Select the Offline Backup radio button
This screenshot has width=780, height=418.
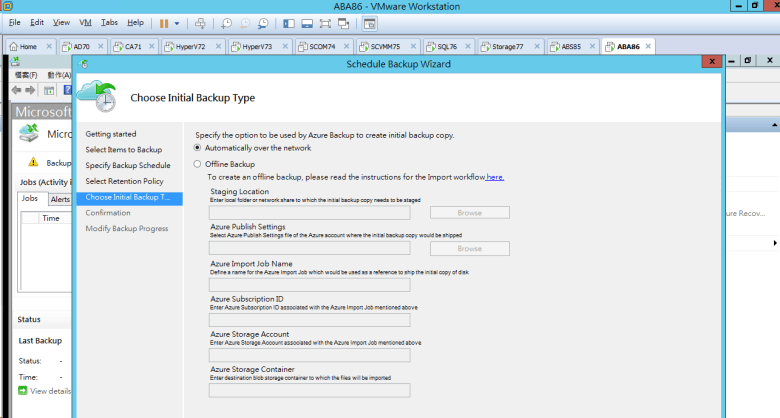point(198,163)
